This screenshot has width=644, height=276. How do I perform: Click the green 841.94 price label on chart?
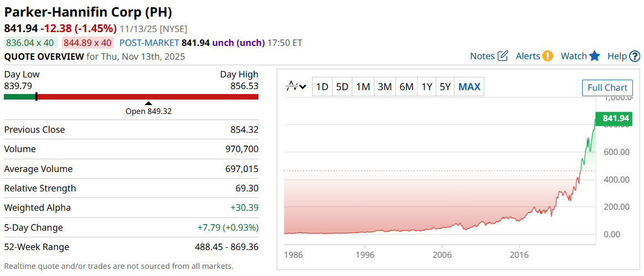click(x=616, y=118)
